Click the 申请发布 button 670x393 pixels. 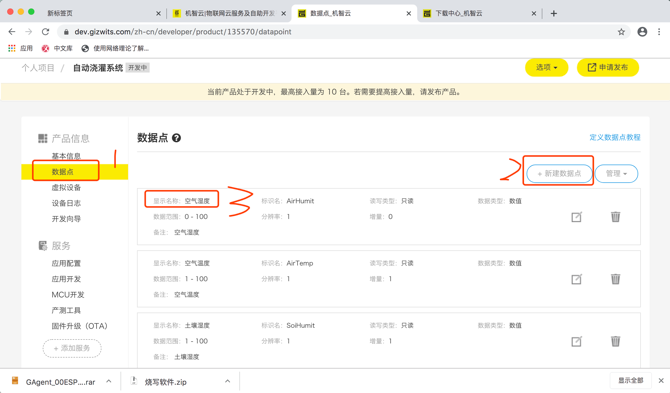608,67
